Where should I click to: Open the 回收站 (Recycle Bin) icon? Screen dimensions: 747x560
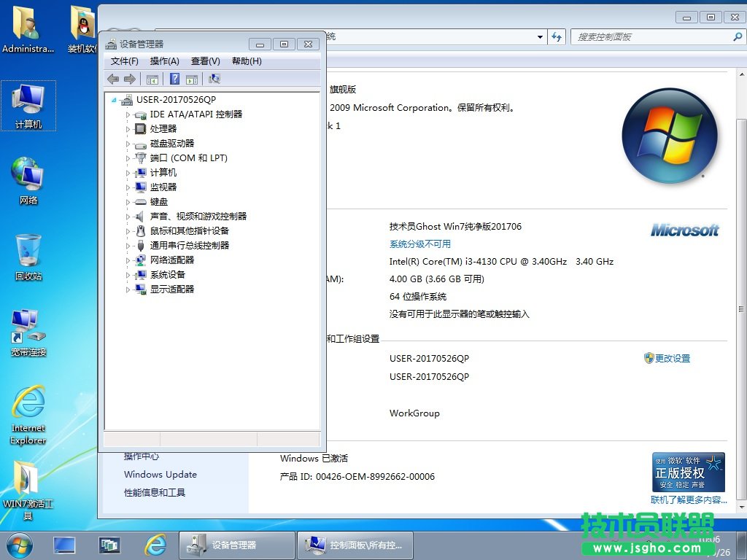[27, 252]
